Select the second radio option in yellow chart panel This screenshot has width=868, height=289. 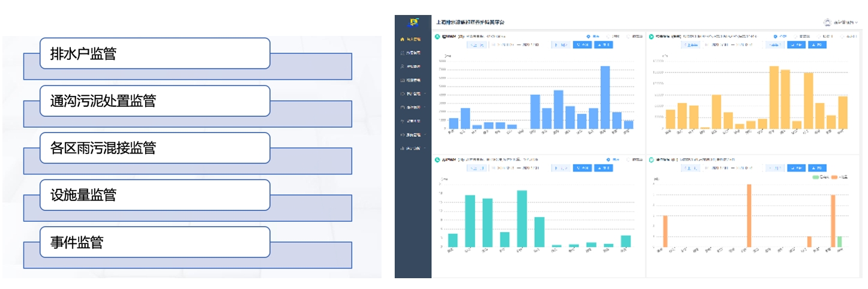(x=795, y=37)
